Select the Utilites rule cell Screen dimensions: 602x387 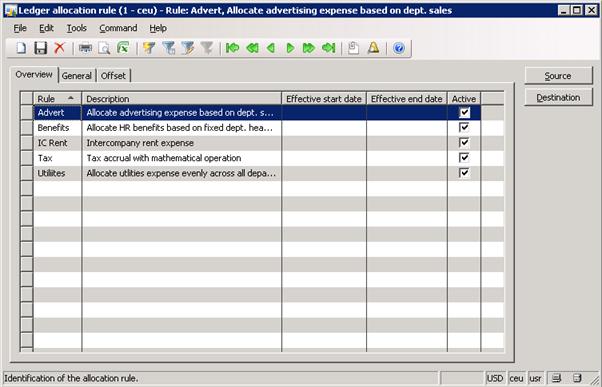tap(58, 173)
